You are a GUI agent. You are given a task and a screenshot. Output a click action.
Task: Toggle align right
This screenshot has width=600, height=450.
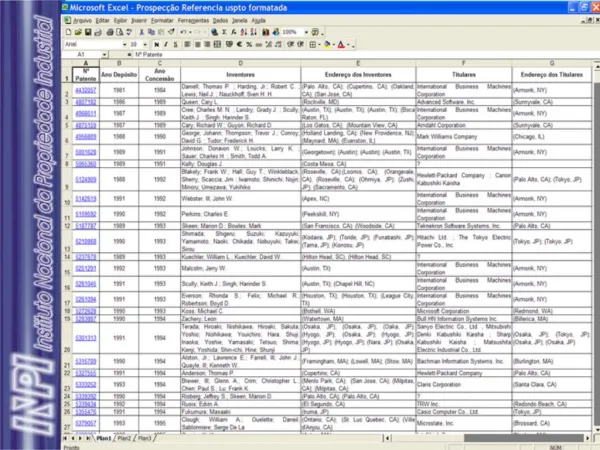click(207, 45)
